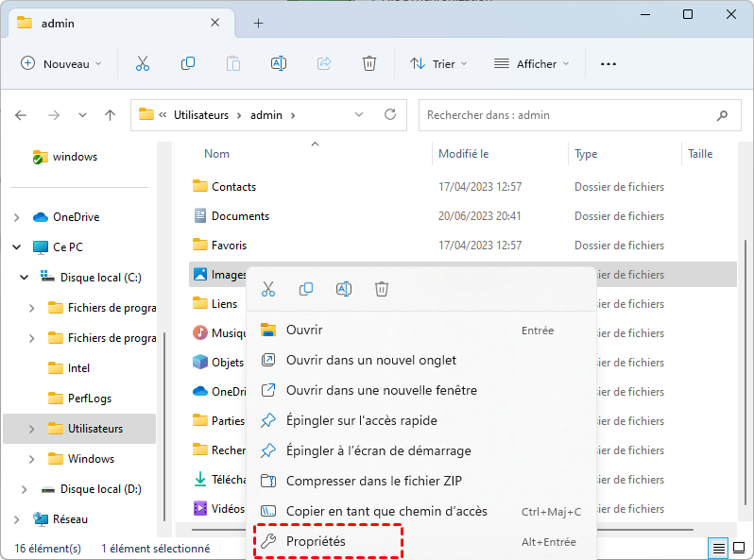754x560 pixels.
Task: Open a new tab with plus button
Action: click(x=259, y=23)
